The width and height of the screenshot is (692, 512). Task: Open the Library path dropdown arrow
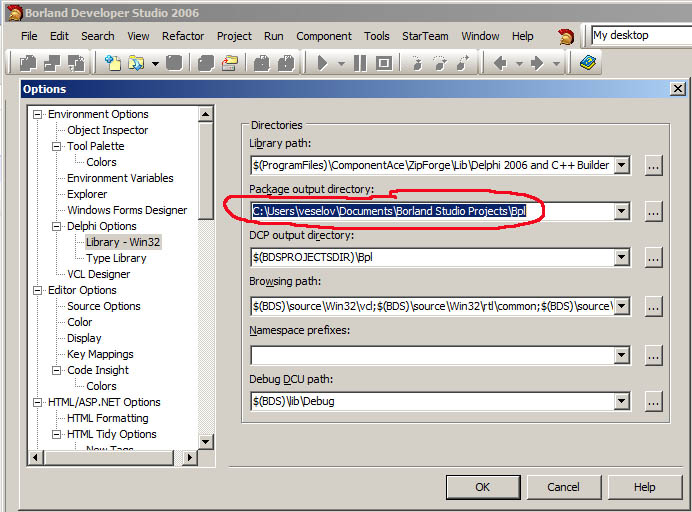621,166
